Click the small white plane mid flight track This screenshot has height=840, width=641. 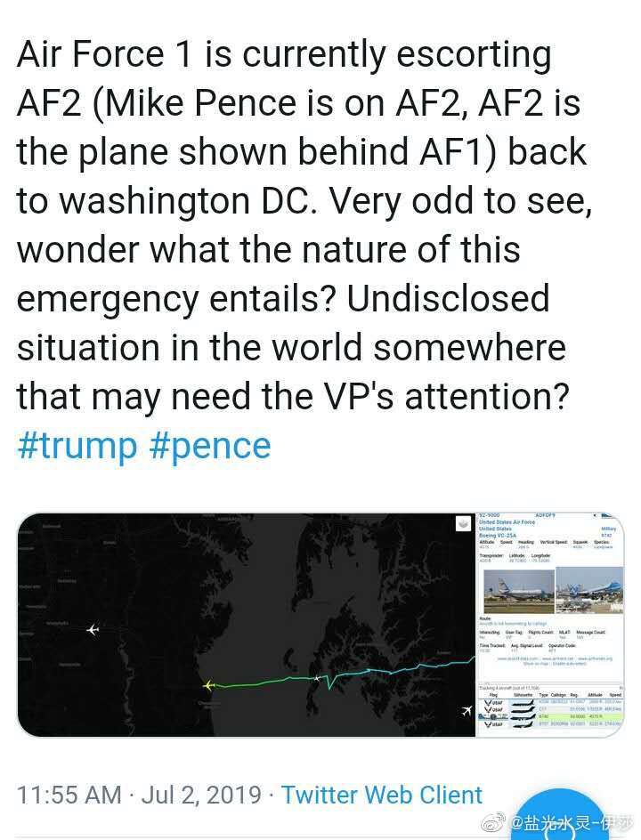[x=317, y=678]
